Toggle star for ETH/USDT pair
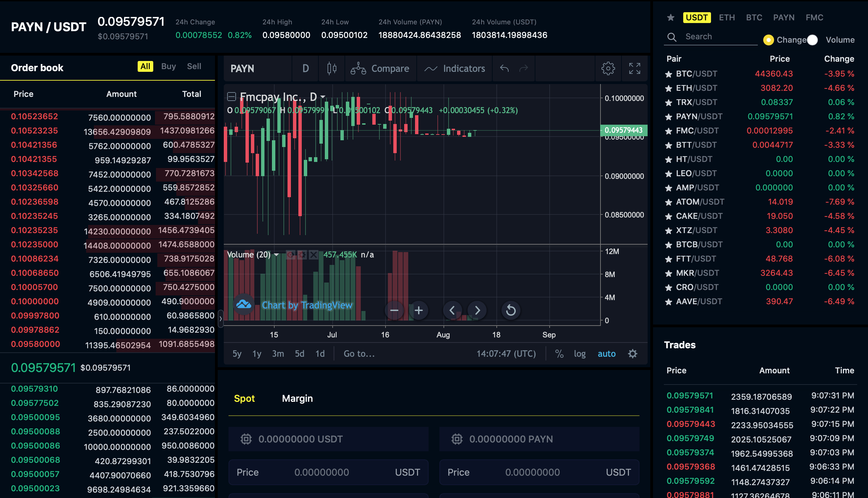The height and width of the screenshot is (498, 868). point(668,88)
